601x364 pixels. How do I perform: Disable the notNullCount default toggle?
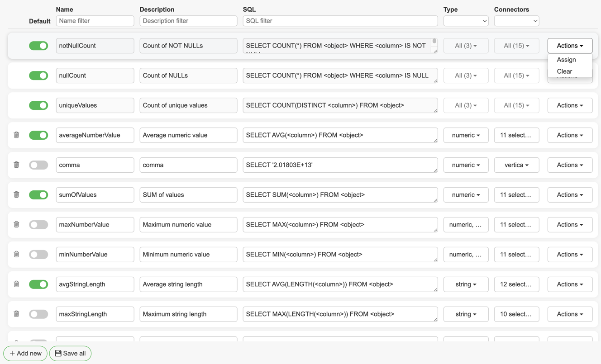coord(38,46)
